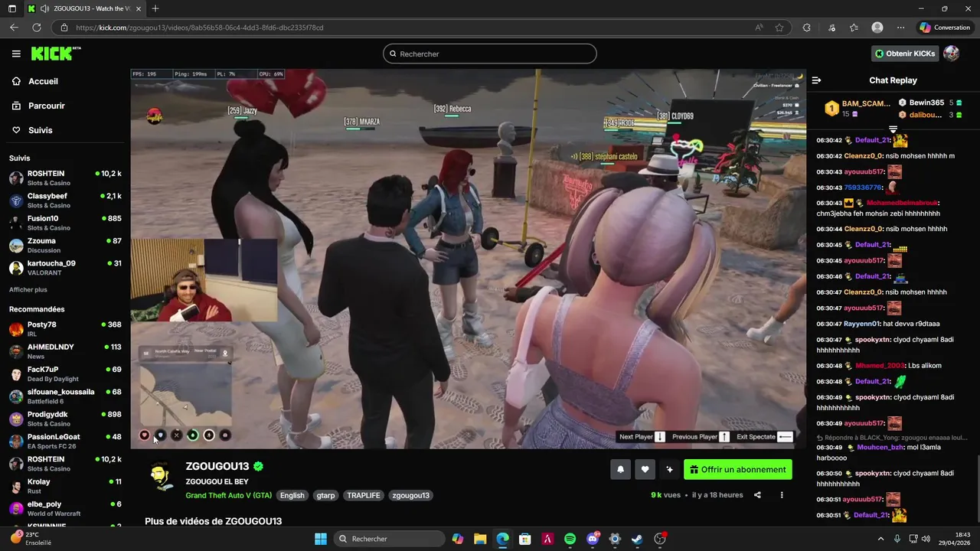Click gifter Bewin365 in leaderboard

coord(926,103)
